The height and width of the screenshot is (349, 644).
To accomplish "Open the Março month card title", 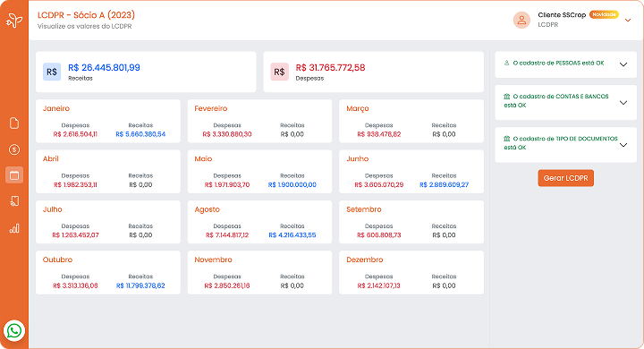I will (357, 109).
